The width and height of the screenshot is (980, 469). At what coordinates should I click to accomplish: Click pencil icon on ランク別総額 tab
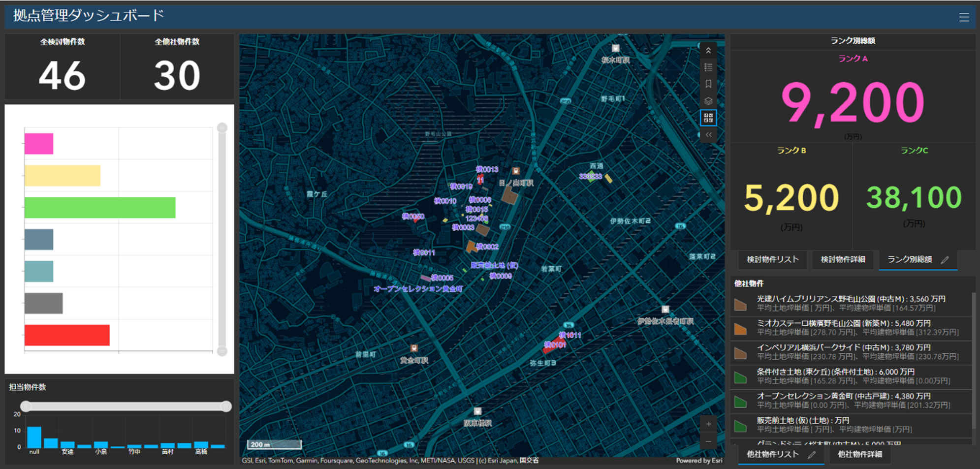pos(945,260)
